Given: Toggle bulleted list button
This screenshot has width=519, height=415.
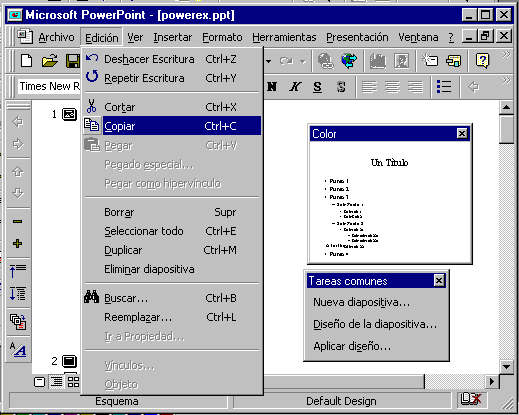Looking at the screenshot, I should 444,87.
